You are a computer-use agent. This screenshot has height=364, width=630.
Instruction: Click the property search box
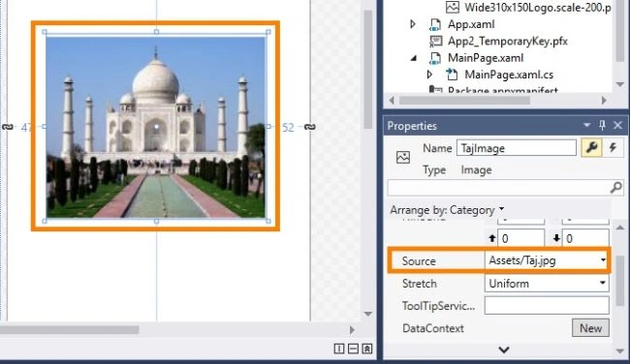(498, 188)
